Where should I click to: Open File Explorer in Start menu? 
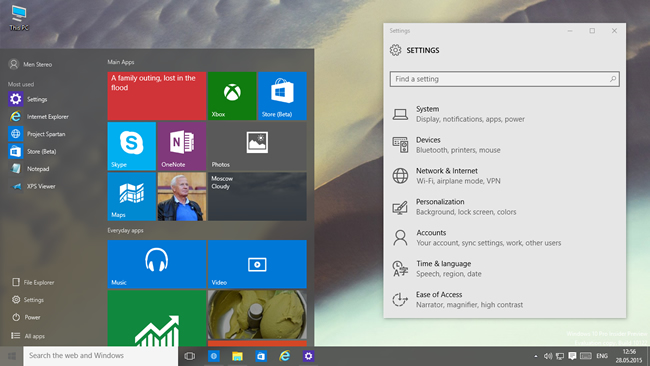point(33,282)
